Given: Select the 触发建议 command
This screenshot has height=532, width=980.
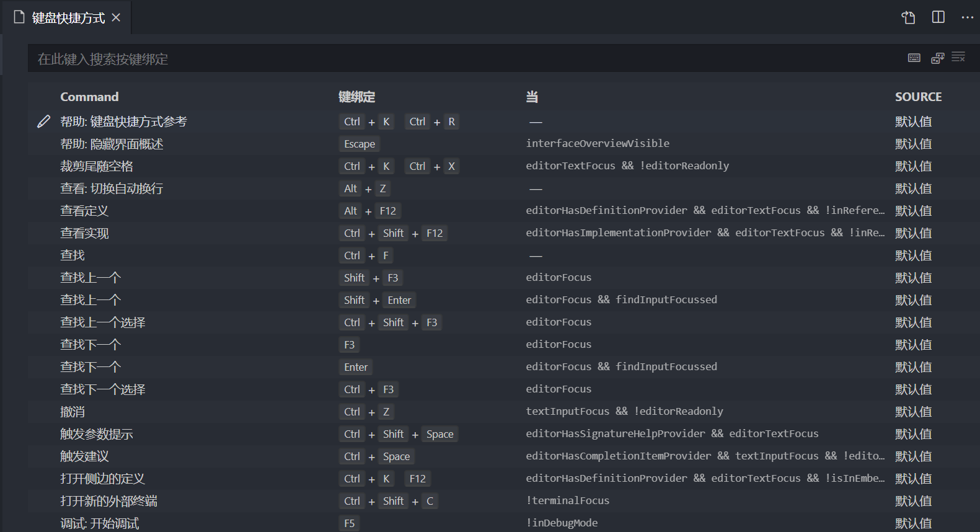Looking at the screenshot, I should point(84,456).
